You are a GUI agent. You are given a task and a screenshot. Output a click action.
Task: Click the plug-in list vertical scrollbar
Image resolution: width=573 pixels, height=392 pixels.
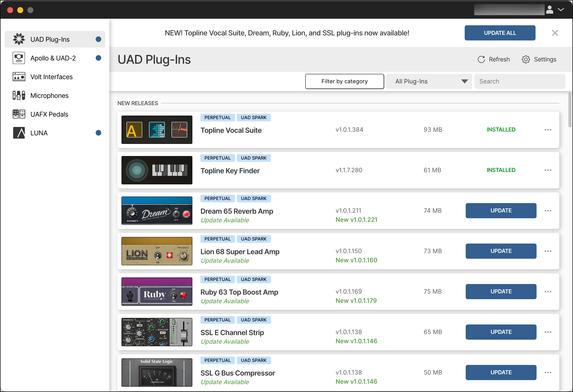pos(570,110)
